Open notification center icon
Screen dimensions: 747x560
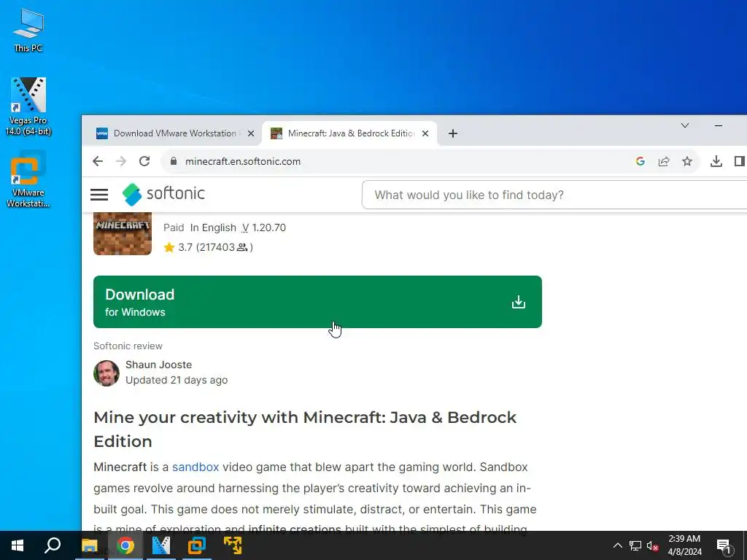[x=724, y=547]
